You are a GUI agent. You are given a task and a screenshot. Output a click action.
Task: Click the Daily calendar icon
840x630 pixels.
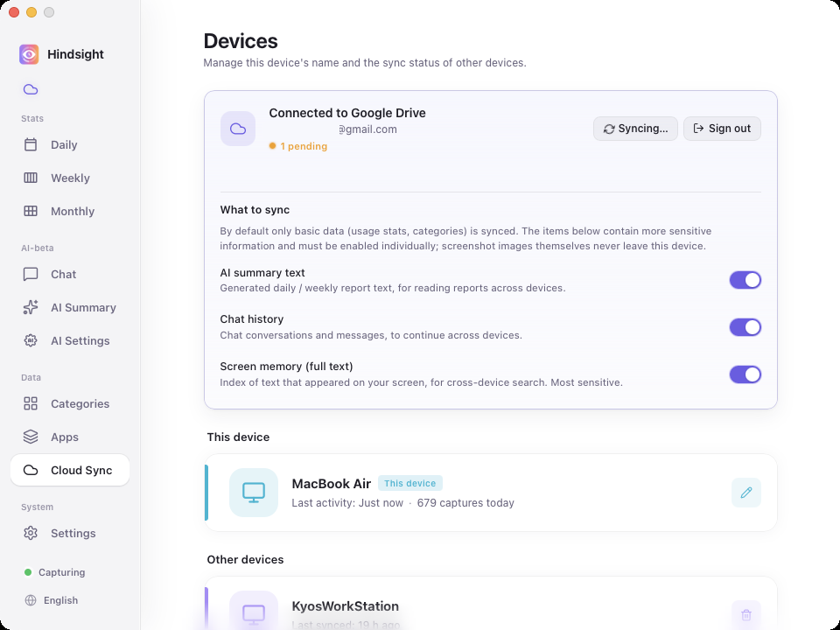pyautogui.click(x=31, y=144)
